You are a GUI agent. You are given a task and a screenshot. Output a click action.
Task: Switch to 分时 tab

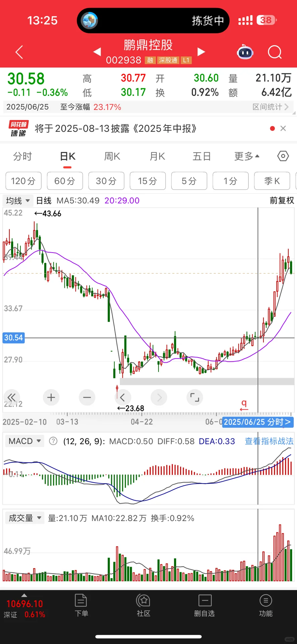point(22,156)
